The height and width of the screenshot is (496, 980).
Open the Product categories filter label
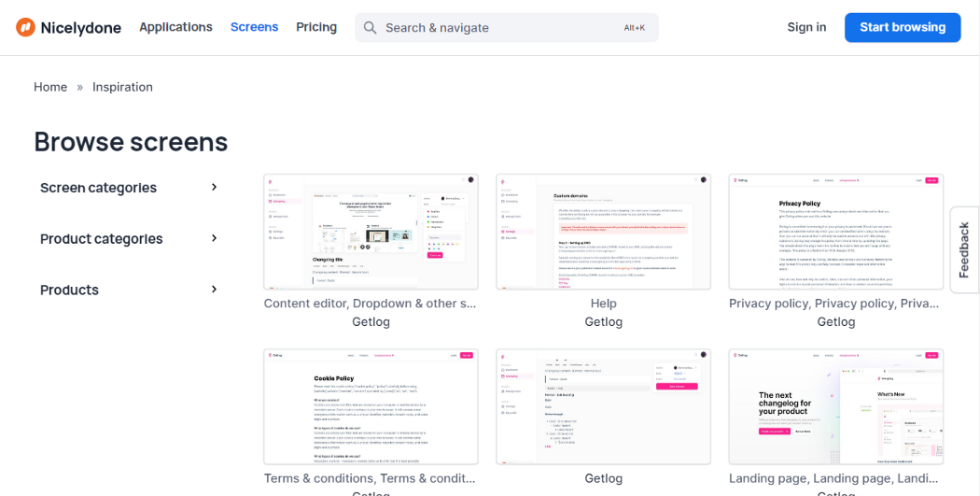click(101, 239)
